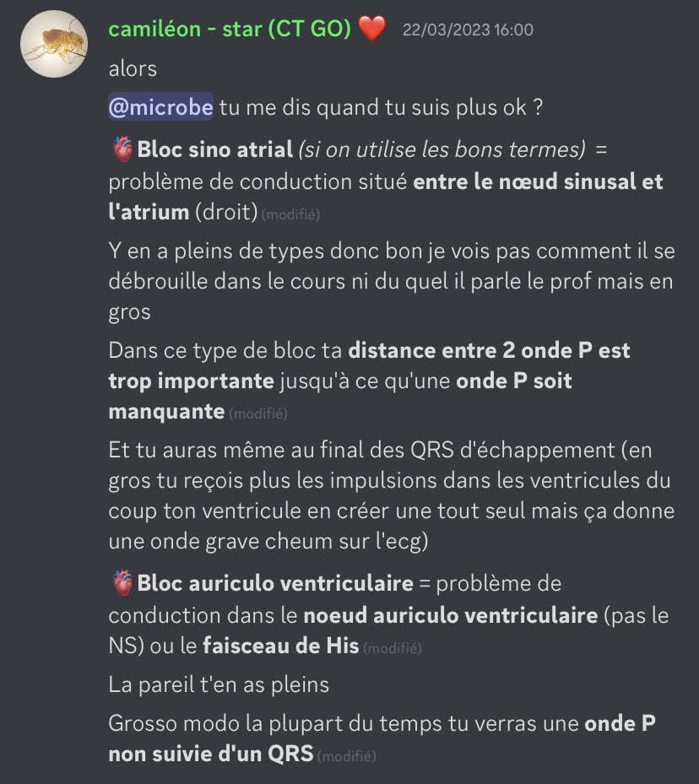This screenshot has height=784, width=699.
Task: Click the paragraph starting Y en a pleins de types
Action: [392, 282]
